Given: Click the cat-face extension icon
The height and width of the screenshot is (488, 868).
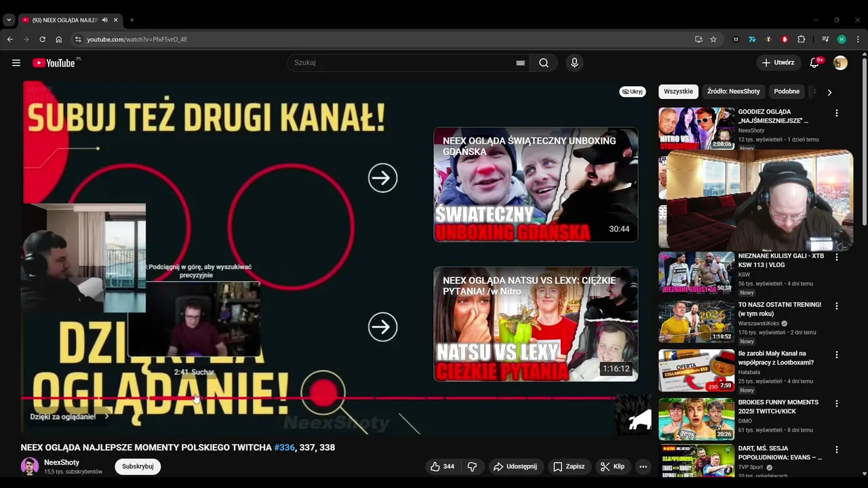Looking at the screenshot, I should pos(736,39).
